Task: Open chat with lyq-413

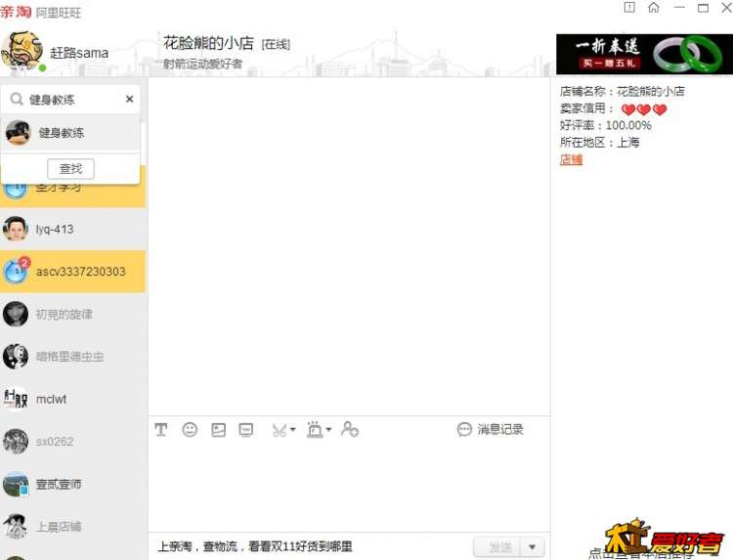Action: pos(73,229)
